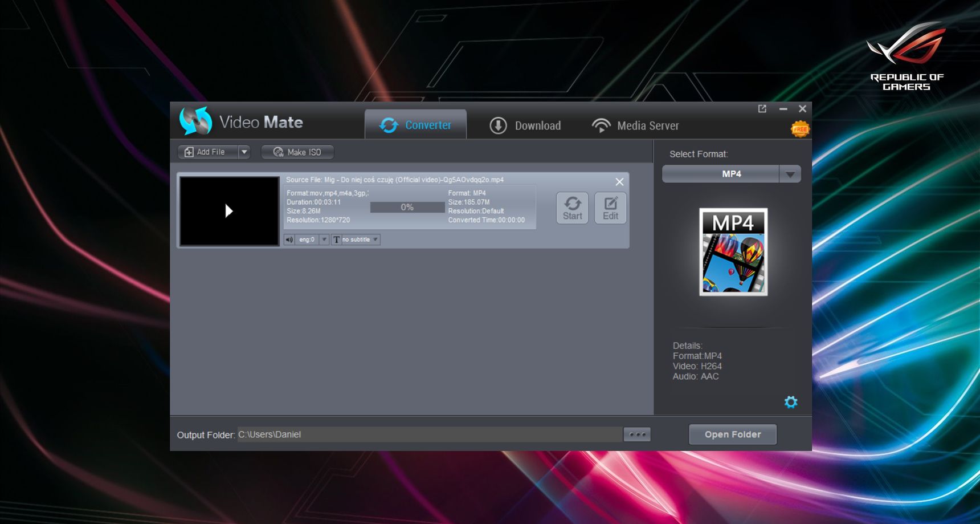Click the Resolution:1280*720 text
Screen dimensions: 980x524
318,220
